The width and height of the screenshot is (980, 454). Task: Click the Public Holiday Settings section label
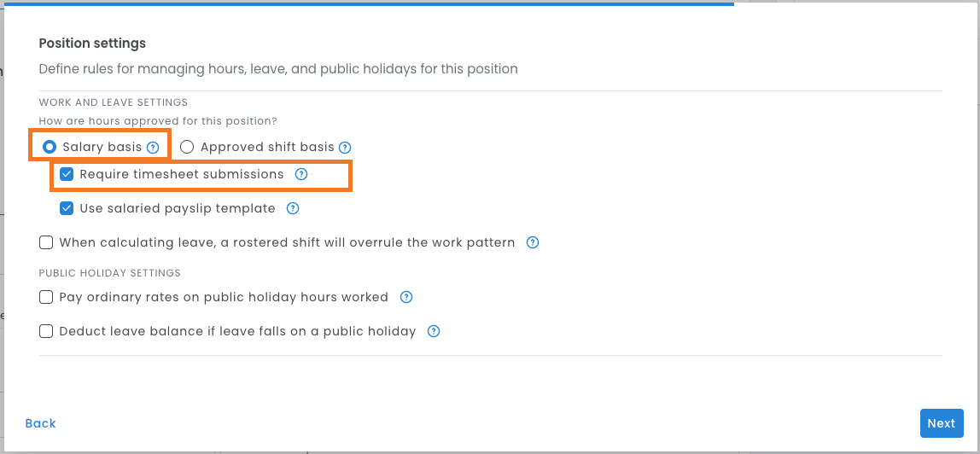coord(109,273)
